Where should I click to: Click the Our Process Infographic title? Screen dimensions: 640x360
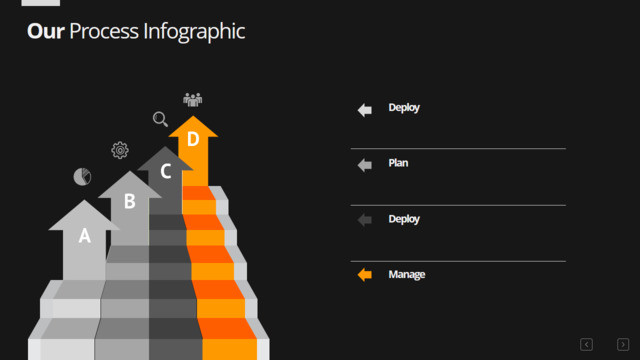click(136, 31)
